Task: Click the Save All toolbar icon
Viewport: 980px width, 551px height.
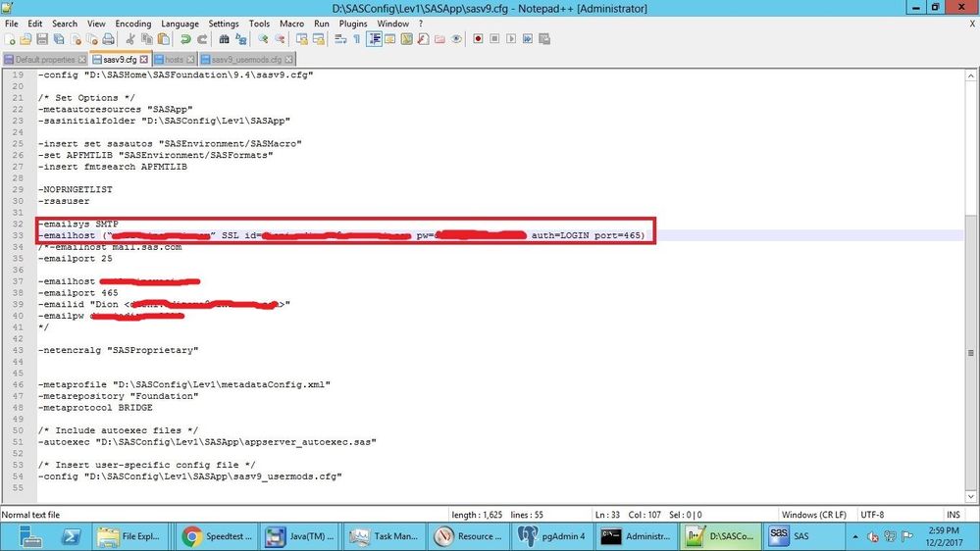Action: (59, 39)
